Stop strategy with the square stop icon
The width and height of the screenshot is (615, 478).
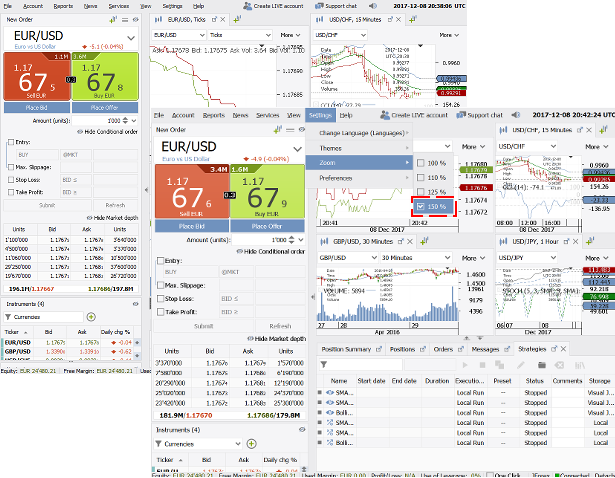pyautogui.click(x=482, y=365)
